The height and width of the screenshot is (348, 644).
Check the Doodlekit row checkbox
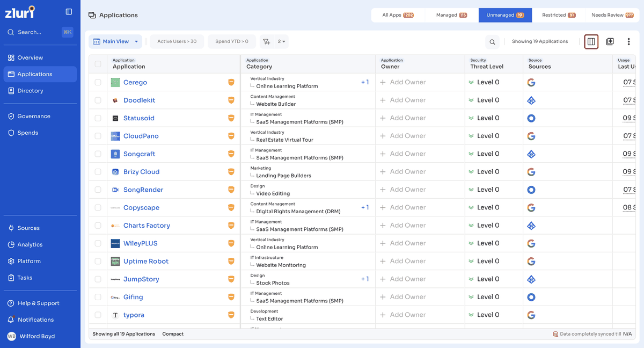pyautogui.click(x=98, y=100)
